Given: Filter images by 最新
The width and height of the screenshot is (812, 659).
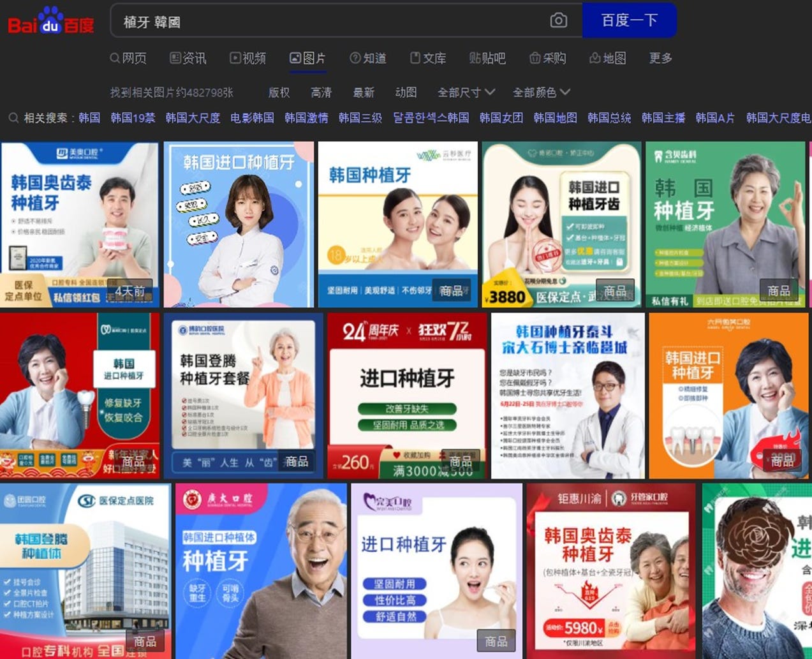Looking at the screenshot, I should click(x=364, y=93).
